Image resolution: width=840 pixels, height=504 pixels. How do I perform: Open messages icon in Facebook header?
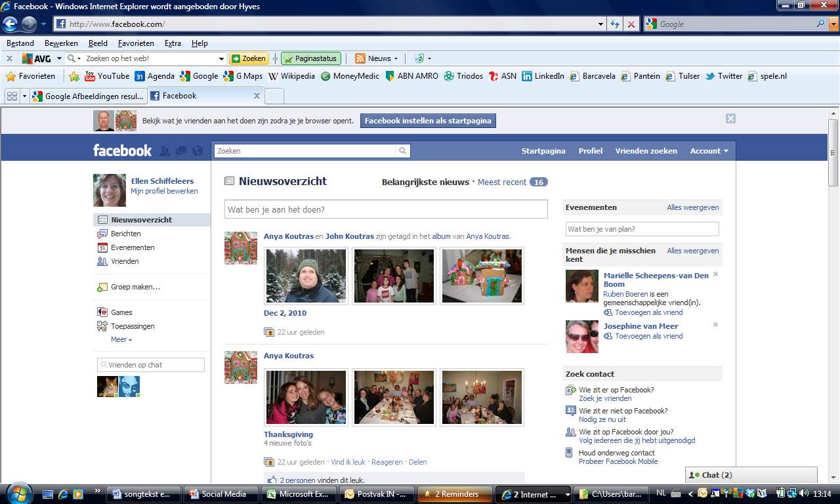point(181,151)
